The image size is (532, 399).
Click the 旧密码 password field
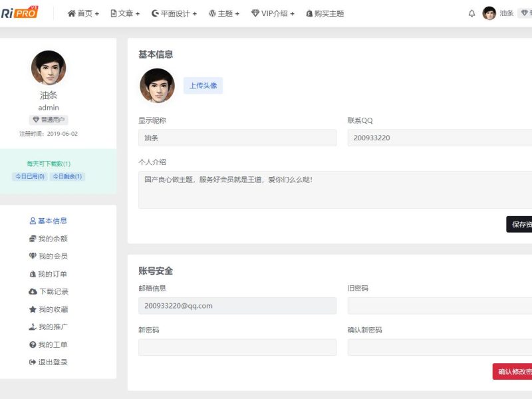[440, 306]
